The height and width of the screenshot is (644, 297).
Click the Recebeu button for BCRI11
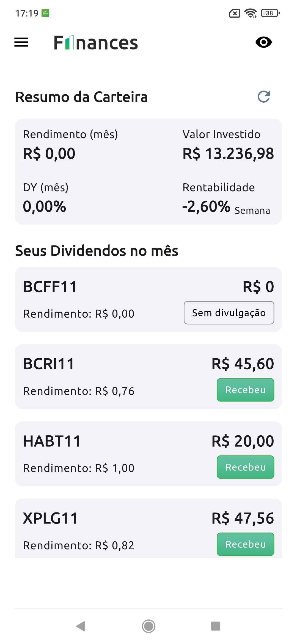(245, 390)
